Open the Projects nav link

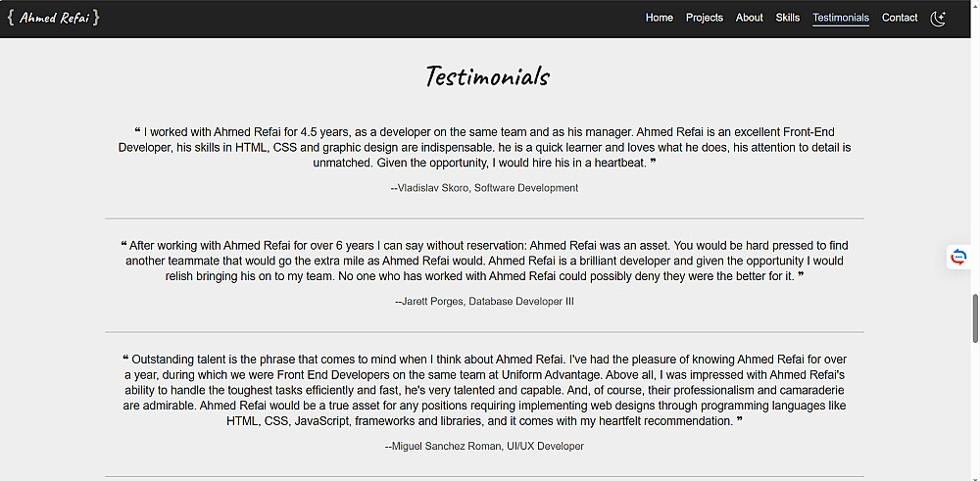[705, 18]
